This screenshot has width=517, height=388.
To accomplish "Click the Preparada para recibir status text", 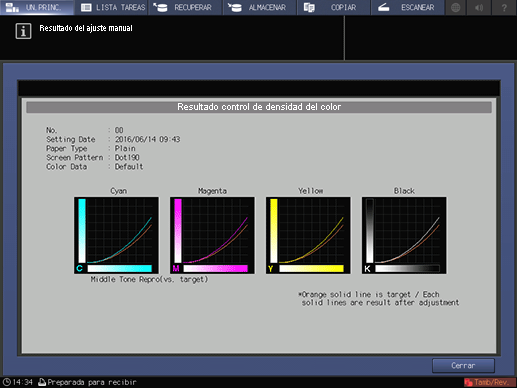I will click(92, 382).
